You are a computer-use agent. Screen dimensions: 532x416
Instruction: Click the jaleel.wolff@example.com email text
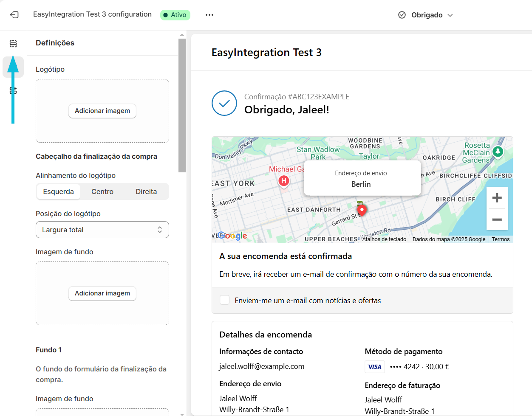click(x=262, y=366)
